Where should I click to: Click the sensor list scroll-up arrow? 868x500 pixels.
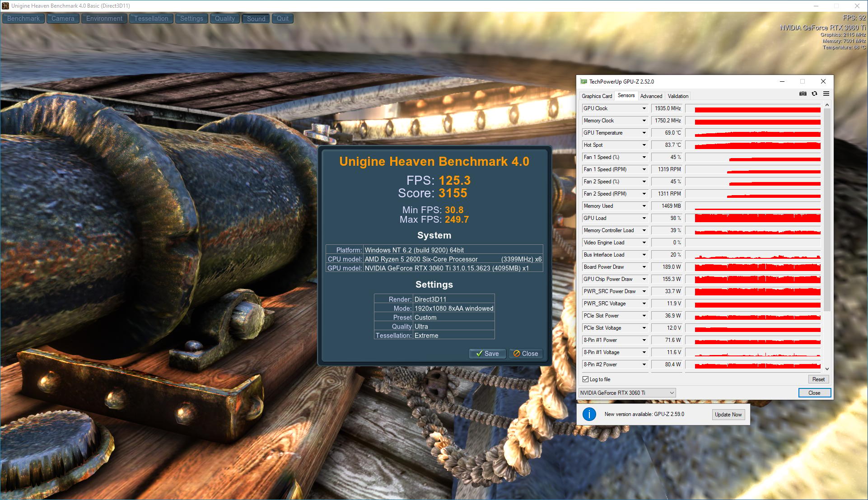tap(827, 105)
